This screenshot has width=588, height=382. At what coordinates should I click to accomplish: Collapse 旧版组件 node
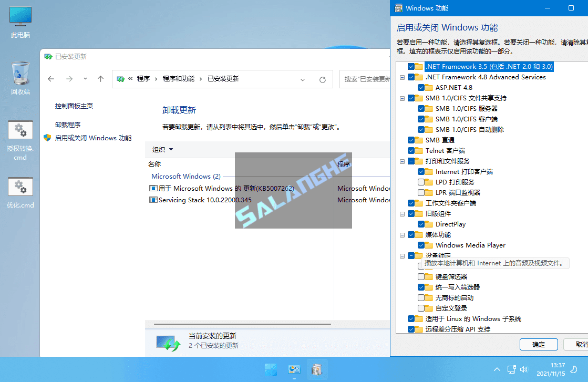402,214
